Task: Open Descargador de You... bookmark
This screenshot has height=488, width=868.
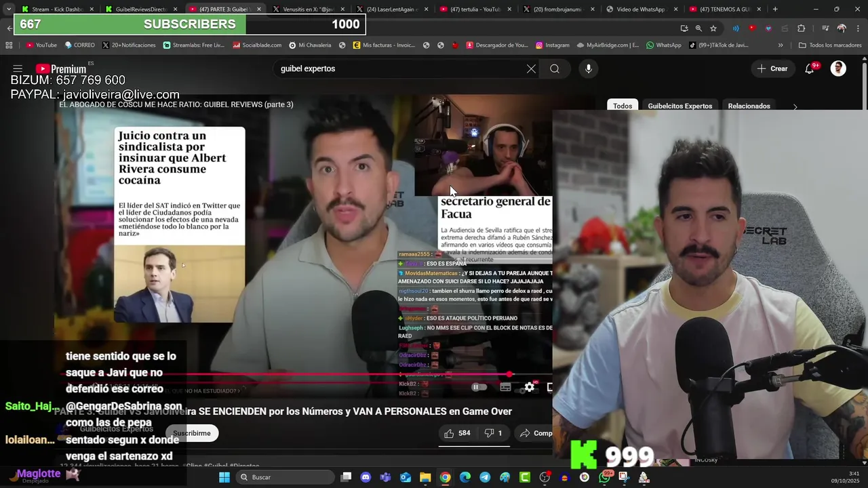Action: pyautogui.click(x=496, y=45)
